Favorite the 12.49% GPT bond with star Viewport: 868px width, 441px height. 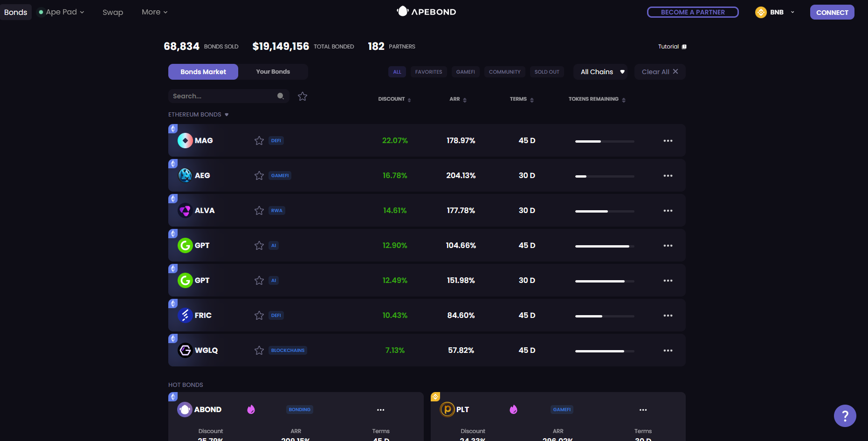click(x=259, y=280)
